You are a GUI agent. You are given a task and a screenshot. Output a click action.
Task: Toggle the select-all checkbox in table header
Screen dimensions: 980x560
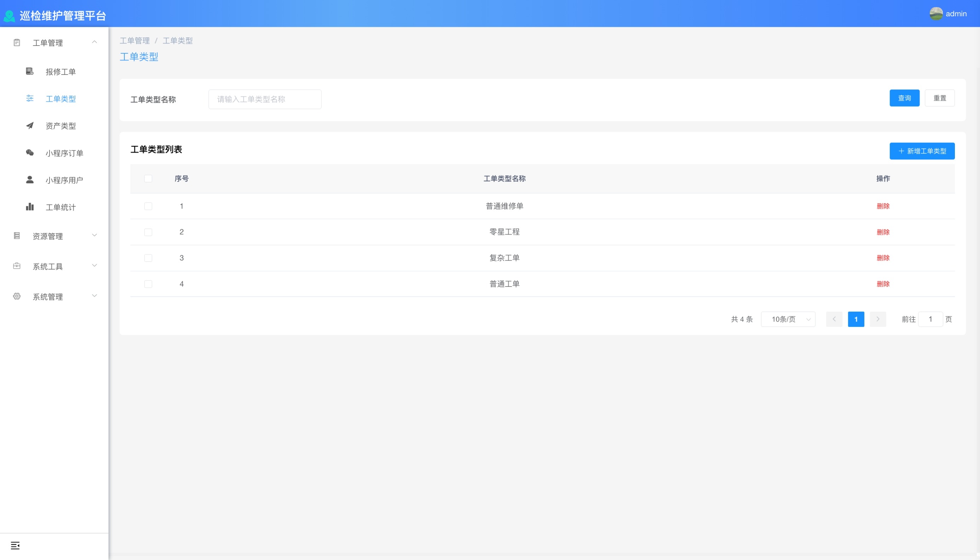pos(148,178)
